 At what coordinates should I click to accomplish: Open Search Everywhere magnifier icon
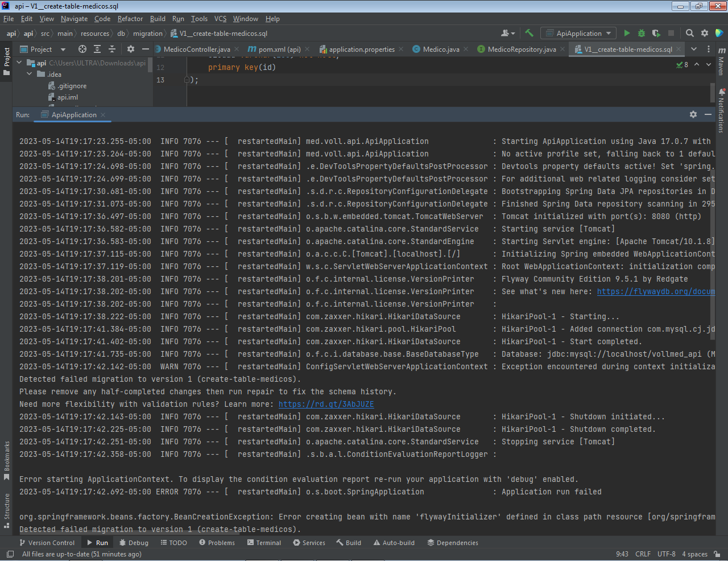(x=690, y=33)
